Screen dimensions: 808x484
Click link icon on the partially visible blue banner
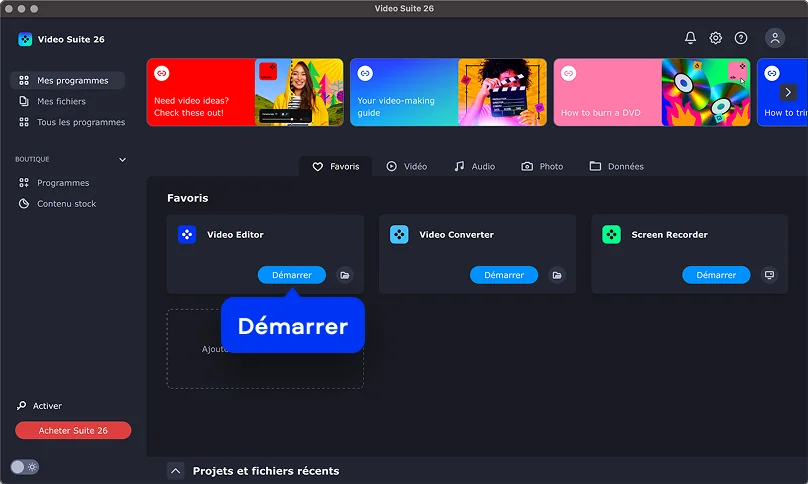click(x=772, y=73)
